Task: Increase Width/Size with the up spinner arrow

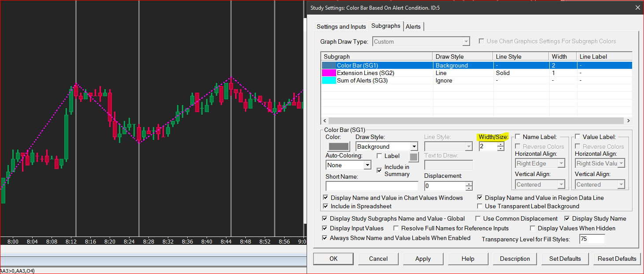Action: click(500, 144)
